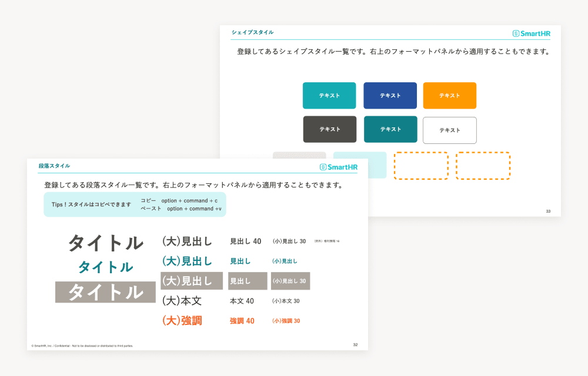Screen dimensions: 588x376
Task: Click the (小)見出し 30 with gray background
Action: click(290, 281)
